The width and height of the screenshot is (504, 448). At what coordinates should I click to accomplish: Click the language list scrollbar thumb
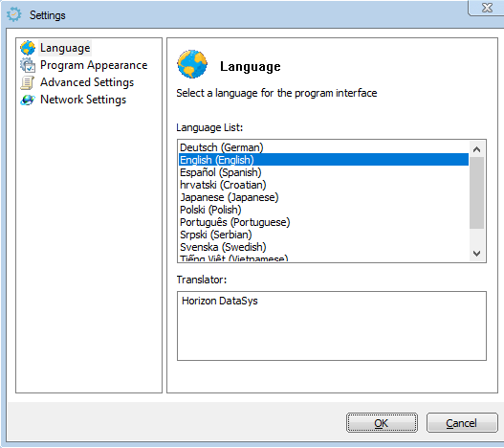pyautogui.click(x=476, y=193)
